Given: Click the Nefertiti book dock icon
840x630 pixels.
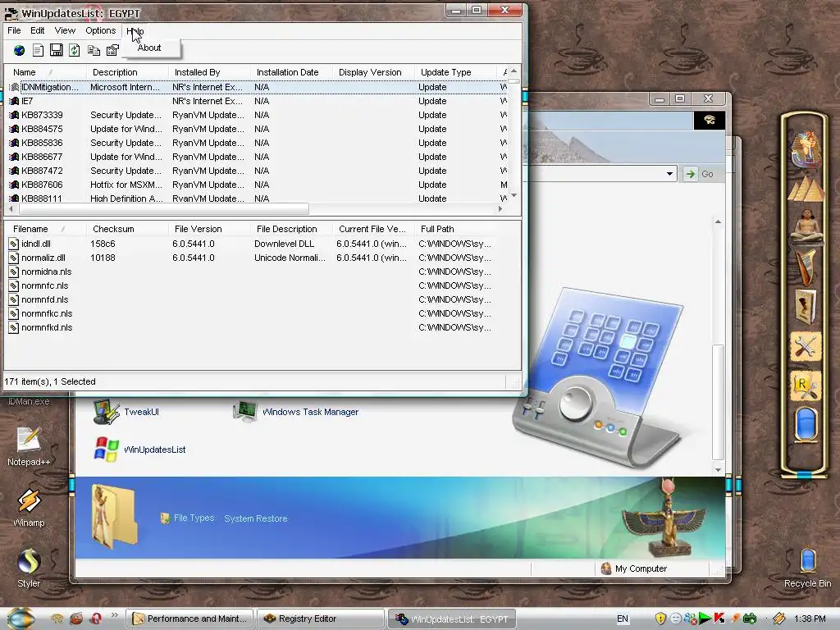Looking at the screenshot, I should pos(806,307).
